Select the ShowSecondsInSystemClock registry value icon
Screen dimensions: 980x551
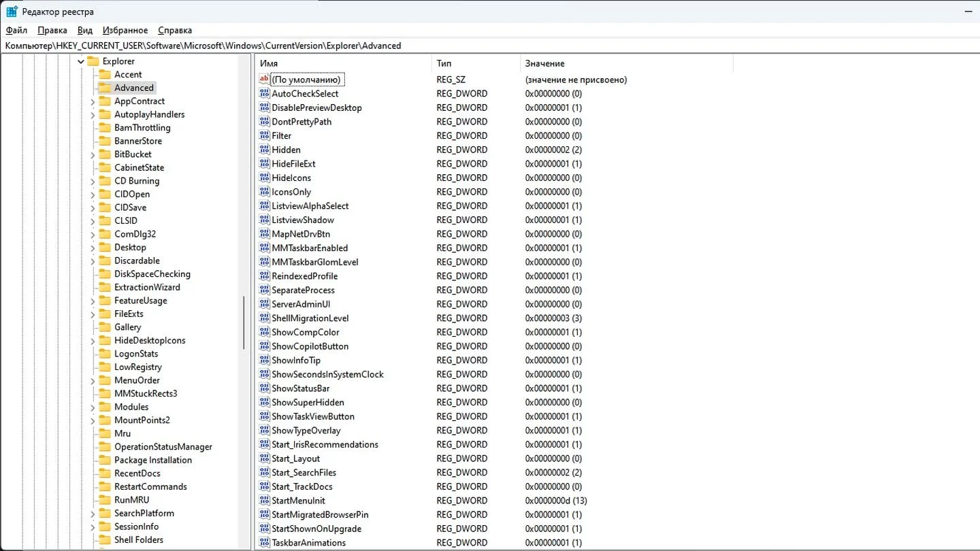(265, 374)
